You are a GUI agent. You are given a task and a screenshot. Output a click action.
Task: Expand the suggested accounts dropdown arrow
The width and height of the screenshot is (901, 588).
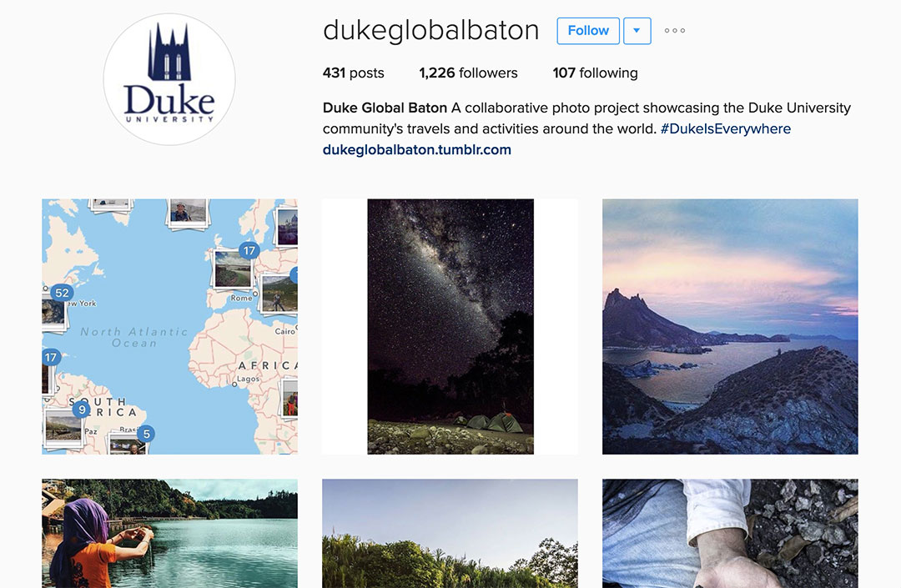[x=637, y=30]
